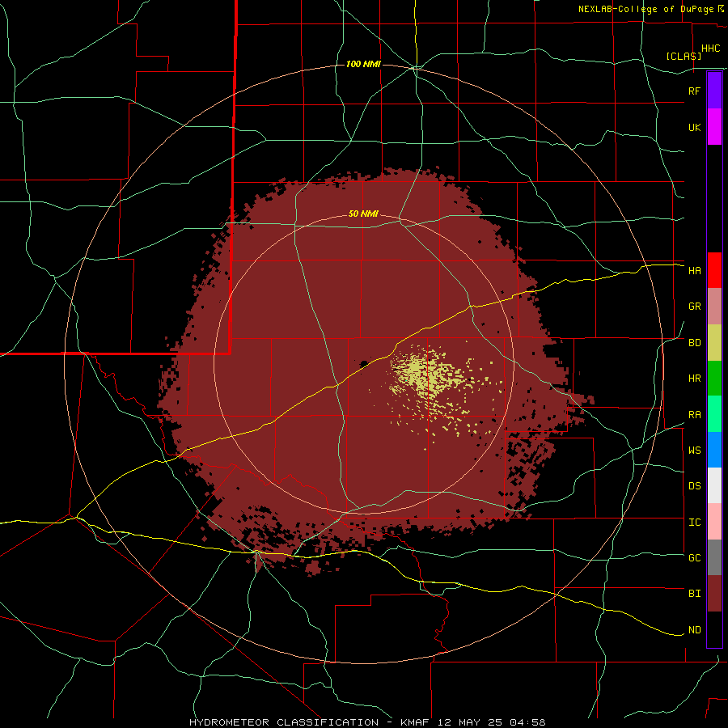Click the KMAF station identifier

click(x=415, y=722)
